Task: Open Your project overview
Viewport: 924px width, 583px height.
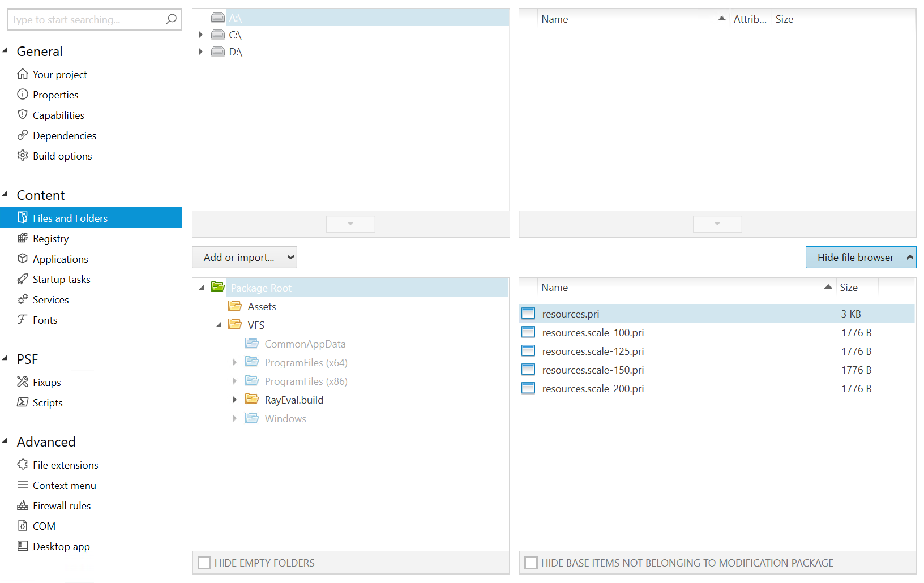Action: [x=59, y=74]
